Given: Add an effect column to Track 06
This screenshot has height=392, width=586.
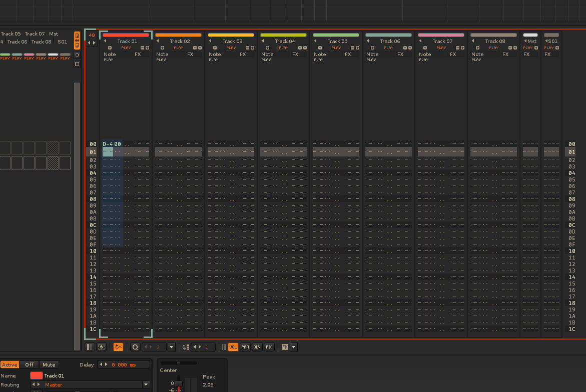Looking at the screenshot, I should [x=410, y=48].
